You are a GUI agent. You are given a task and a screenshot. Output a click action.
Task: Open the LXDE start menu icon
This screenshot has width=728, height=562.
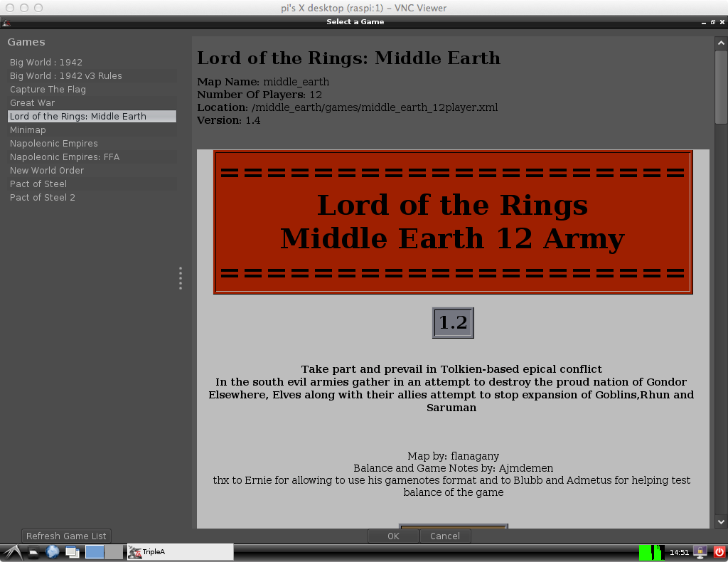(x=13, y=552)
